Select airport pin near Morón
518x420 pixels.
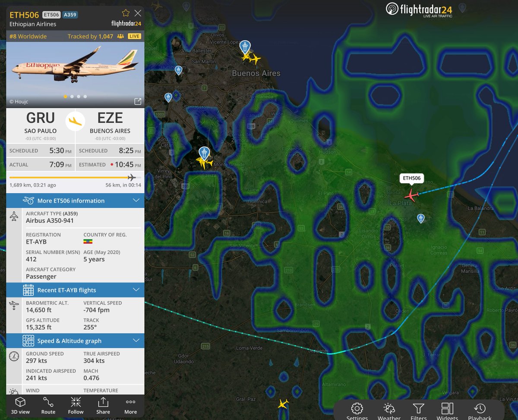coord(168,97)
